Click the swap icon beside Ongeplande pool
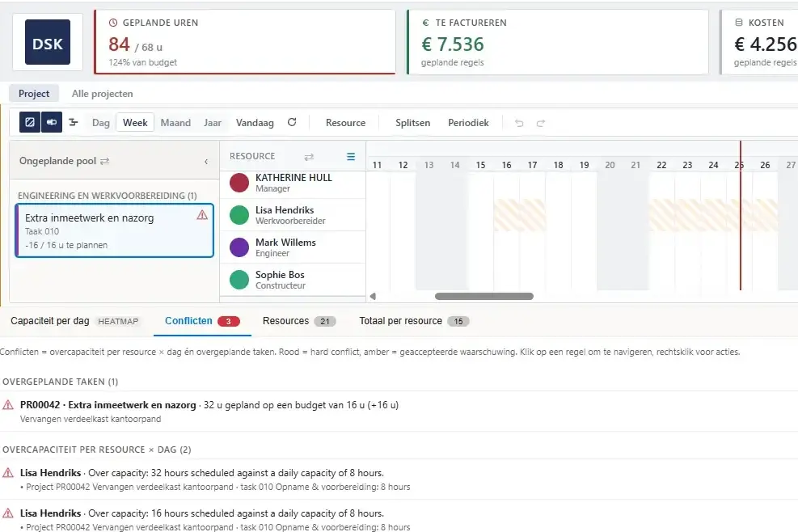The width and height of the screenshot is (798, 532). coord(105,161)
